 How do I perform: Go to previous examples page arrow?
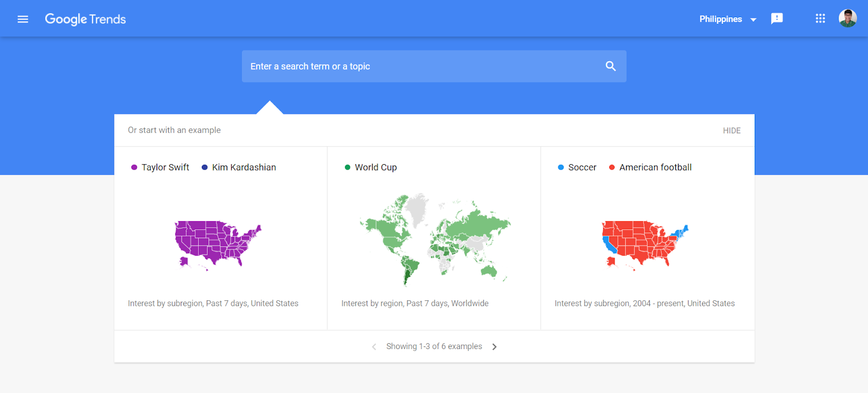click(x=374, y=347)
